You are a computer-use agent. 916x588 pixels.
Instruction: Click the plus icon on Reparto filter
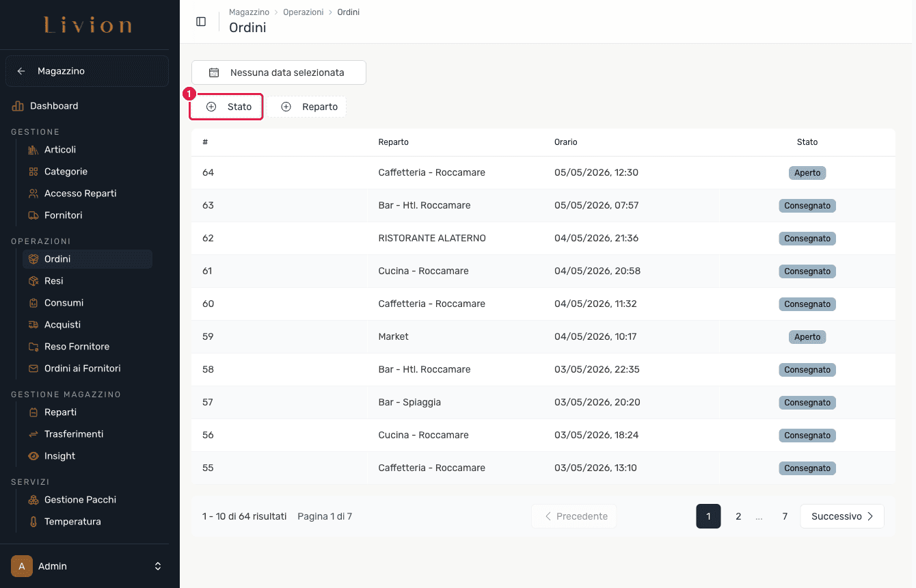[286, 107]
